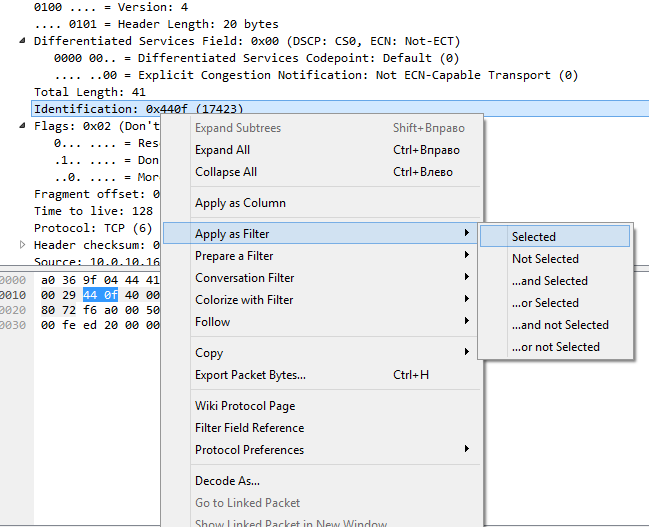The height and width of the screenshot is (527, 649).
Task: Open the 'Copy' submenu
Action: [209, 353]
